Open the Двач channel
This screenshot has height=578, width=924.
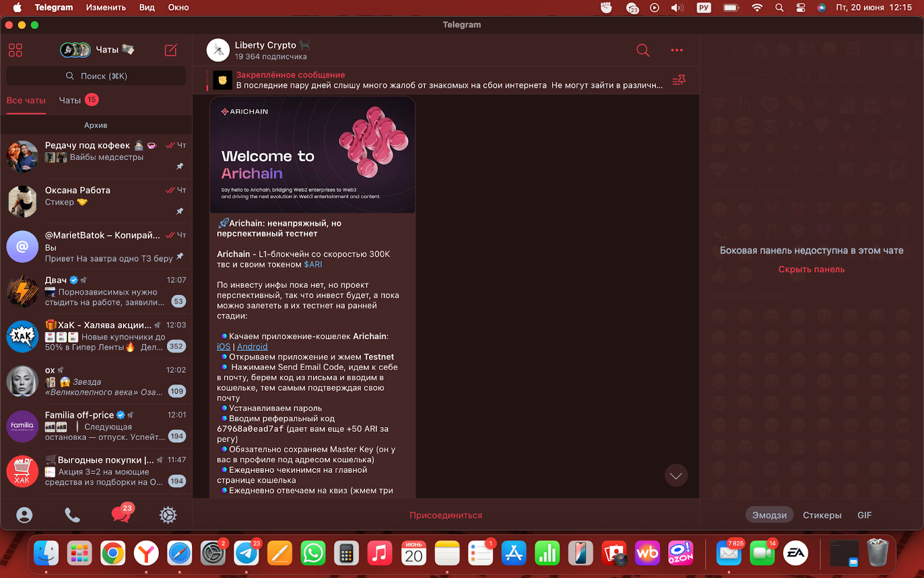coord(96,291)
